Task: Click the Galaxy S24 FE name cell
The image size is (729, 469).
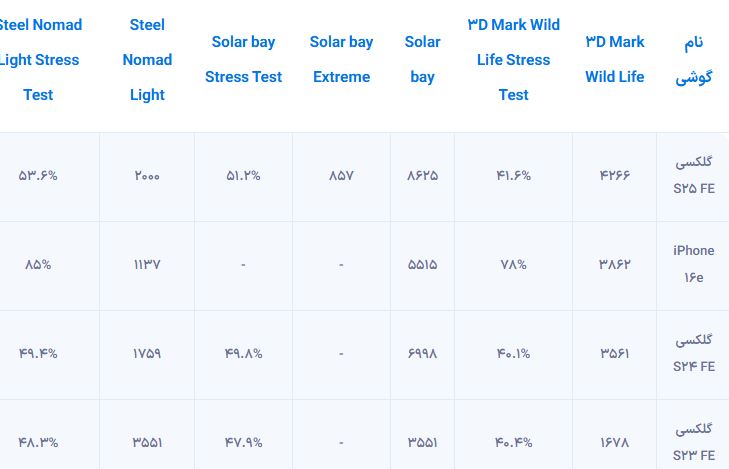Action: (693, 353)
